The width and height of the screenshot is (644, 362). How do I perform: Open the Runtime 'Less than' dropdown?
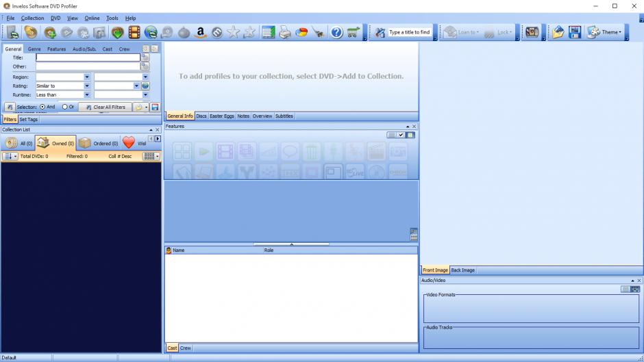86,95
